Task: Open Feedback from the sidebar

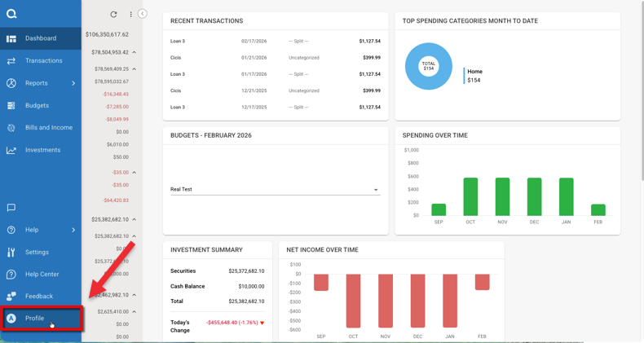Action: coord(41,297)
